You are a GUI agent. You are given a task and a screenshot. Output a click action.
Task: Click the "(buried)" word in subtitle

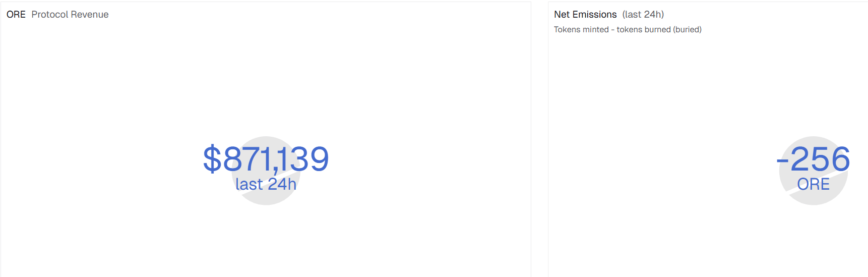click(687, 30)
